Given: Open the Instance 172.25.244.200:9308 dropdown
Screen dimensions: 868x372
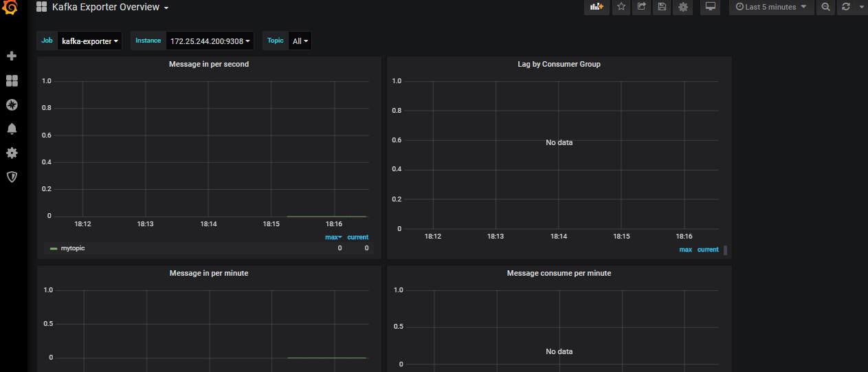Looking at the screenshot, I should (x=210, y=41).
